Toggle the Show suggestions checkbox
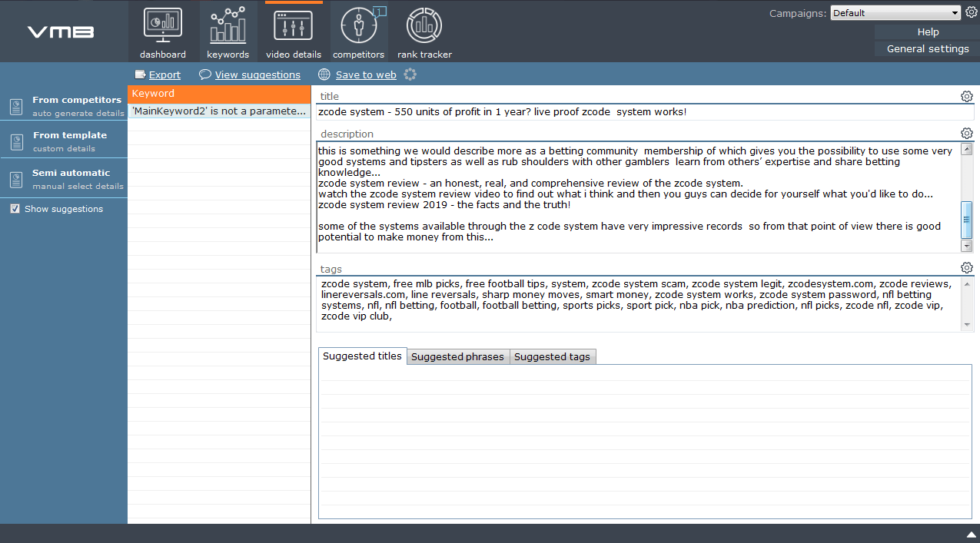The image size is (980, 543). click(15, 209)
